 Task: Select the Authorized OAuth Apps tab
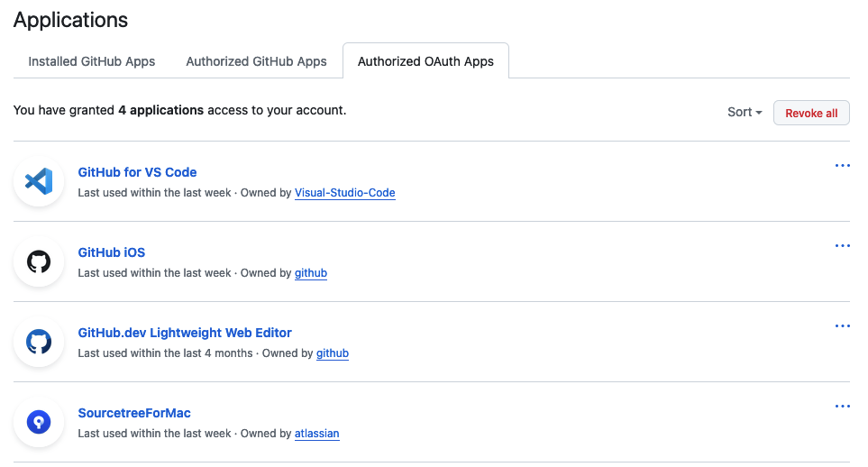(425, 61)
